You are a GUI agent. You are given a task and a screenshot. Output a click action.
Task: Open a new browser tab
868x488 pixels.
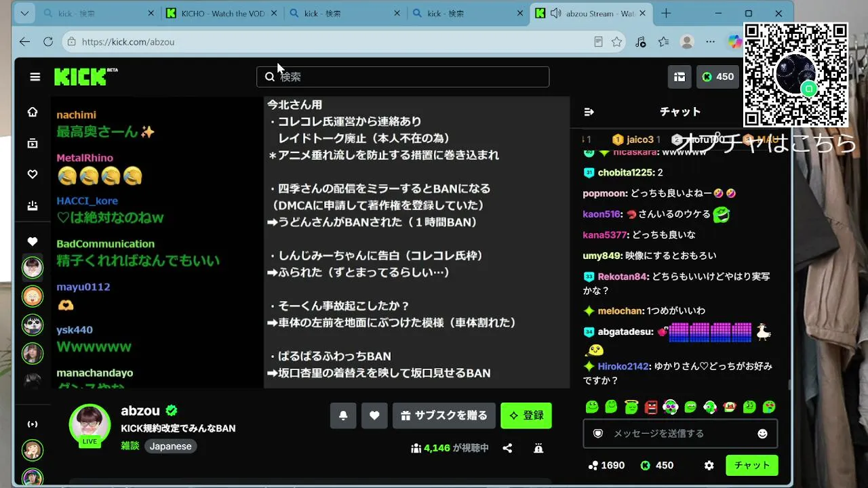coord(666,14)
